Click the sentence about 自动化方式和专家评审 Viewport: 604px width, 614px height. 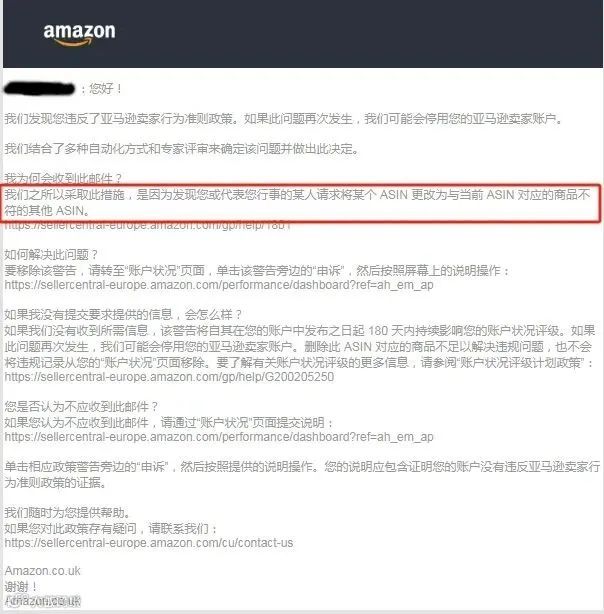(182, 149)
